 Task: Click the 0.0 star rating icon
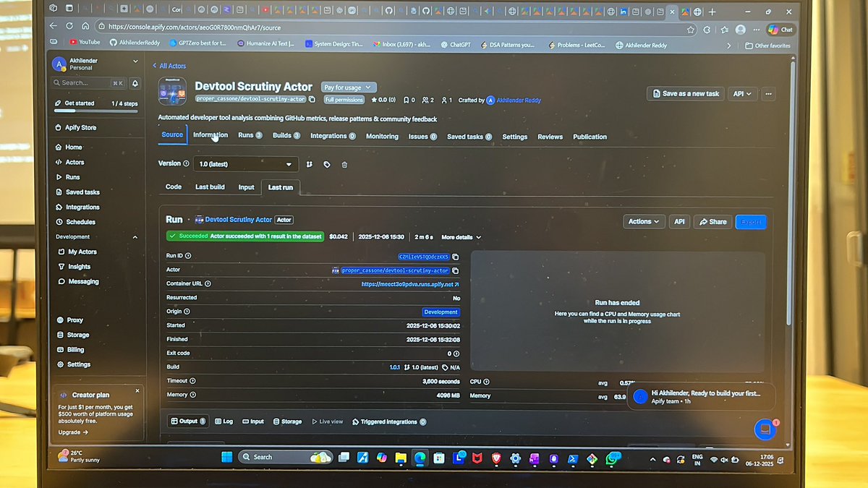click(374, 100)
